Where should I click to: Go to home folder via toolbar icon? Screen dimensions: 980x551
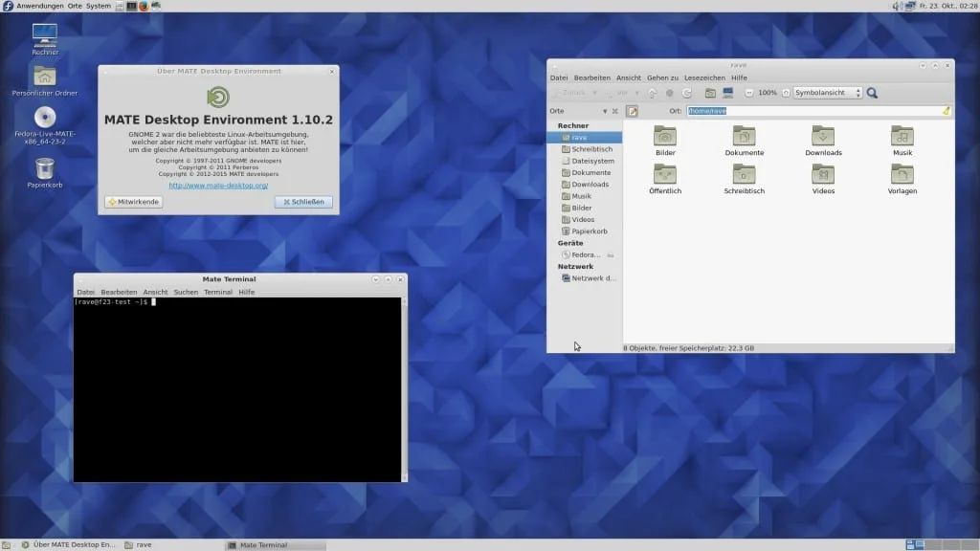point(710,93)
